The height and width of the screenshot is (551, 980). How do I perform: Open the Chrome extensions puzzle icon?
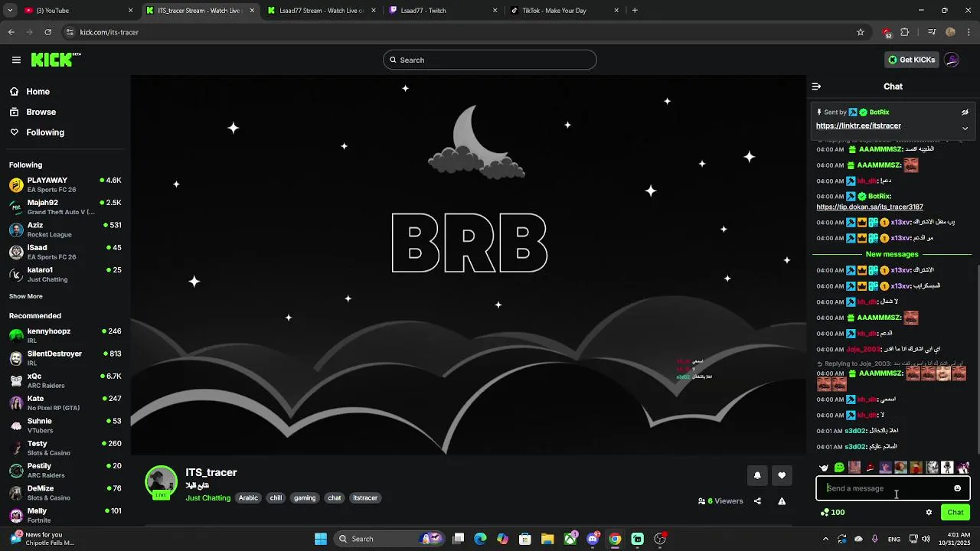tap(905, 32)
